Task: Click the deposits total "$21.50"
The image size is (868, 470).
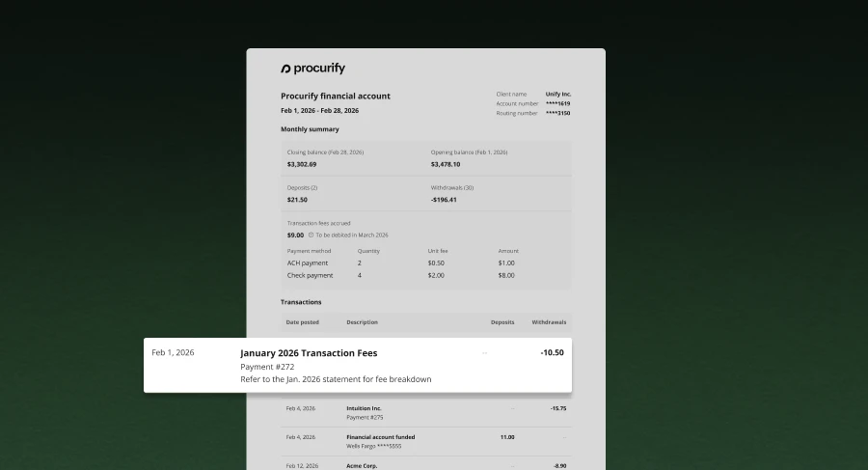Action: coord(297,200)
